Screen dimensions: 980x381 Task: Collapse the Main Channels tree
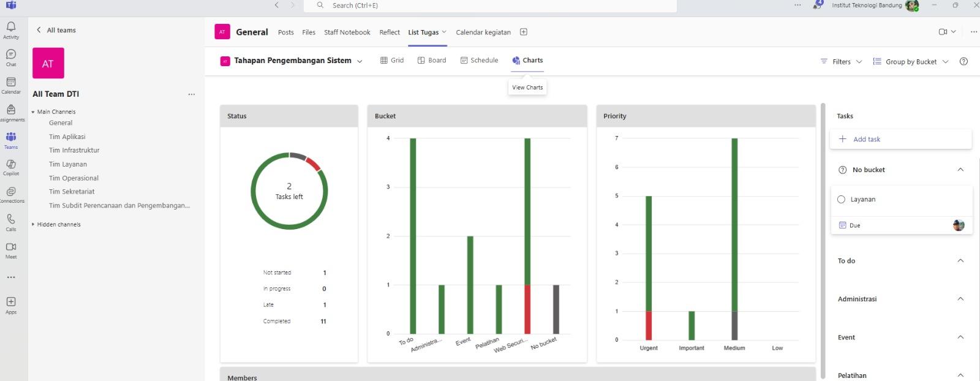(x=33, y=112)
